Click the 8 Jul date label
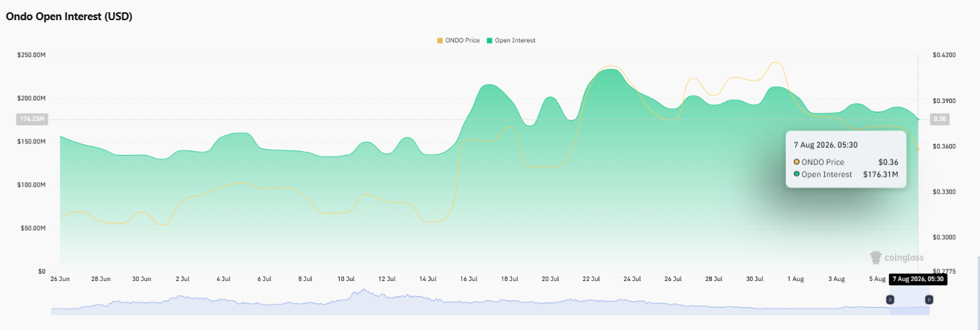 tap(305, 278)
